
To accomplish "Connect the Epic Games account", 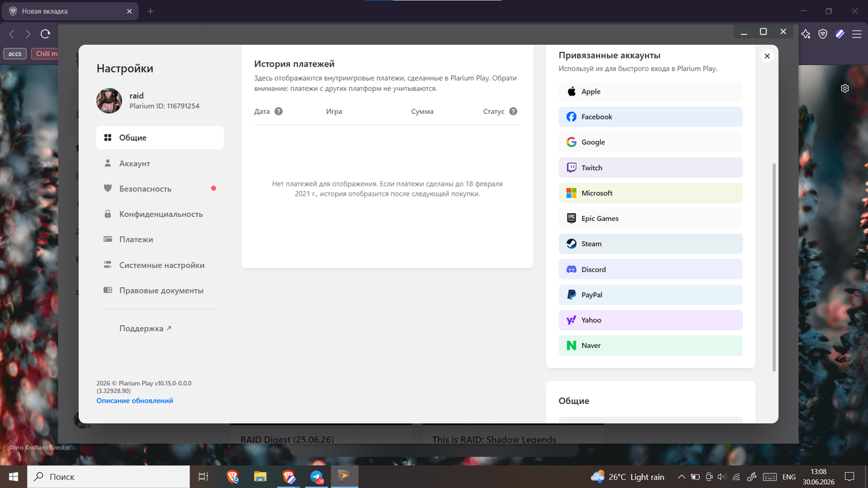I will pos(650,218).
